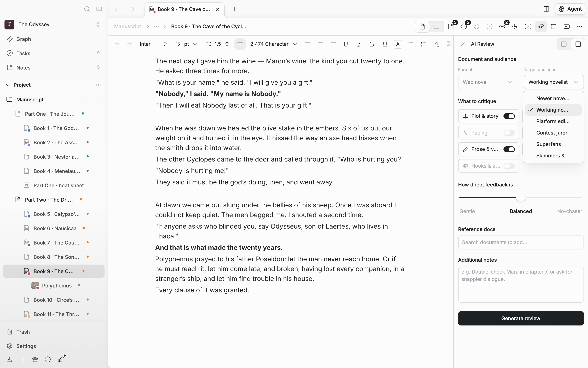Click Manuscript breadcrumb link

tap(128, 27)
